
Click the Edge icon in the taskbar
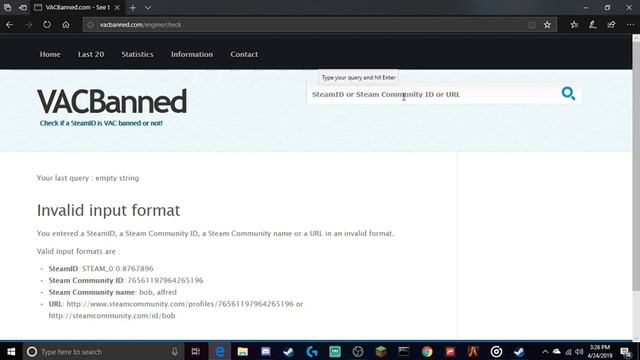[220, 351]
